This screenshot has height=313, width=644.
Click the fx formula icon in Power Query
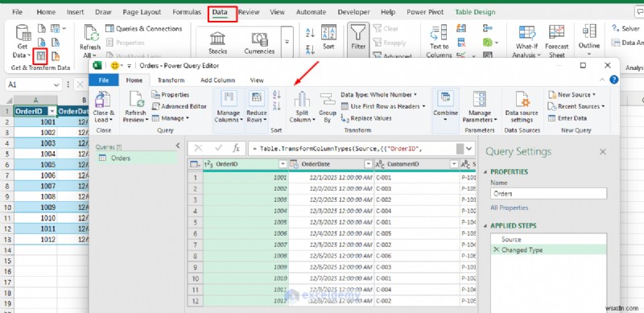pos(236,148)
